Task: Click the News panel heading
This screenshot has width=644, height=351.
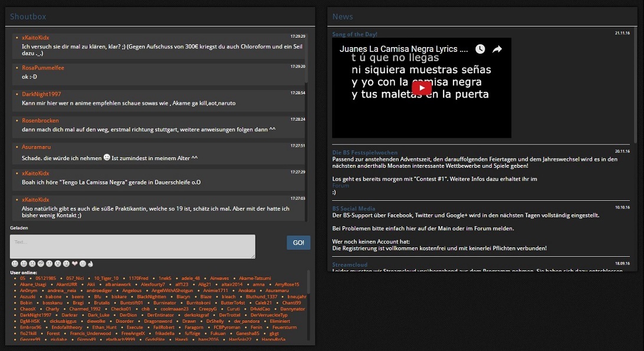Action: pyautogui.click(x=343, y=16)
